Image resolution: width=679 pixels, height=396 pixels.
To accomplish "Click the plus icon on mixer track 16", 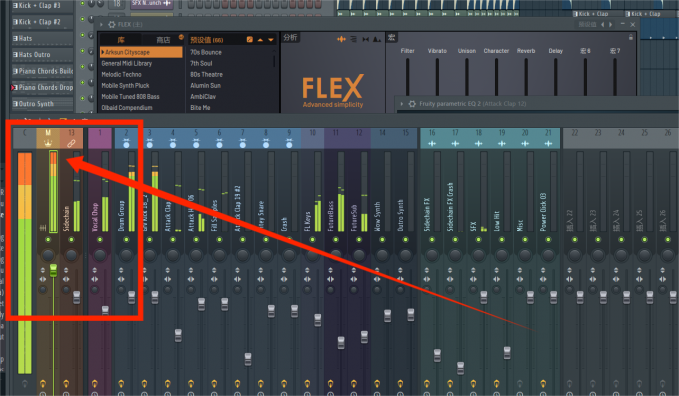I will point(432,143).
